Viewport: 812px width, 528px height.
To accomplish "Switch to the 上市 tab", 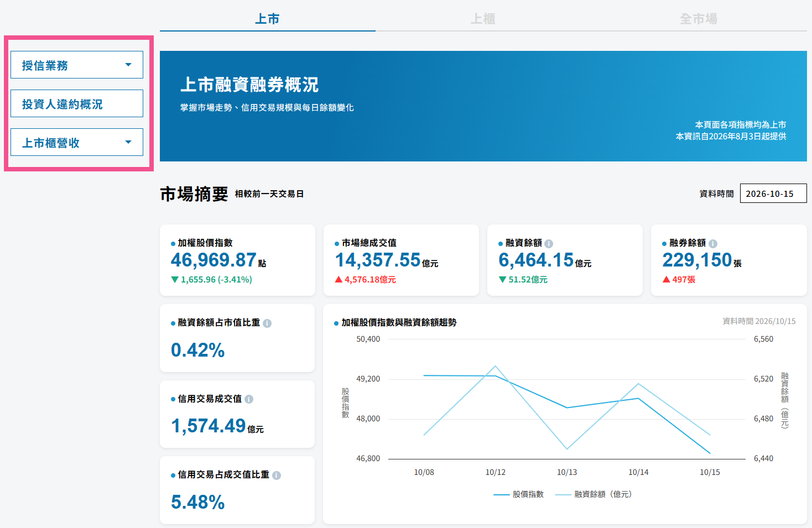I will [267, 19].
